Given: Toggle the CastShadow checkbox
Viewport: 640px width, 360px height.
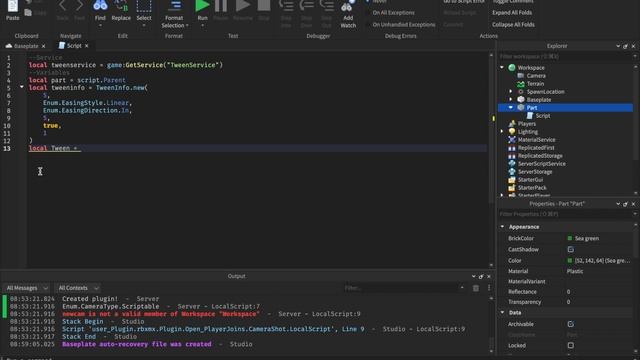Looking at the screenshot, I should click(x=571, y=249).
